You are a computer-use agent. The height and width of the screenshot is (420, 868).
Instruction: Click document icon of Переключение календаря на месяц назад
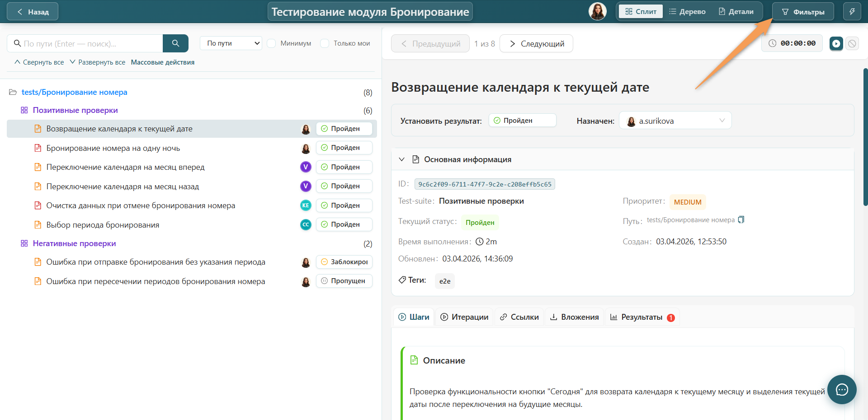(38, 187)
